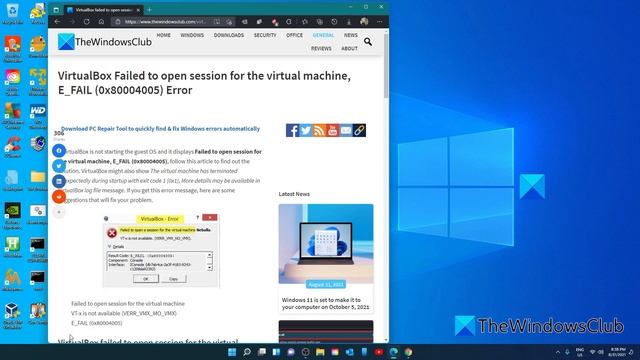The width and height of the screenshot is (640, 360).
Task: Open the chain link icon beside email
Action: coord(360,130)
